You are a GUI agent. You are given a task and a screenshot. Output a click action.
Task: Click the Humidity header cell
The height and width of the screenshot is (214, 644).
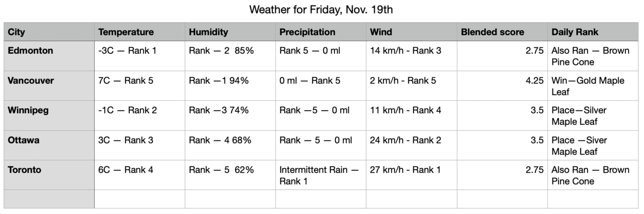[230, 32]
